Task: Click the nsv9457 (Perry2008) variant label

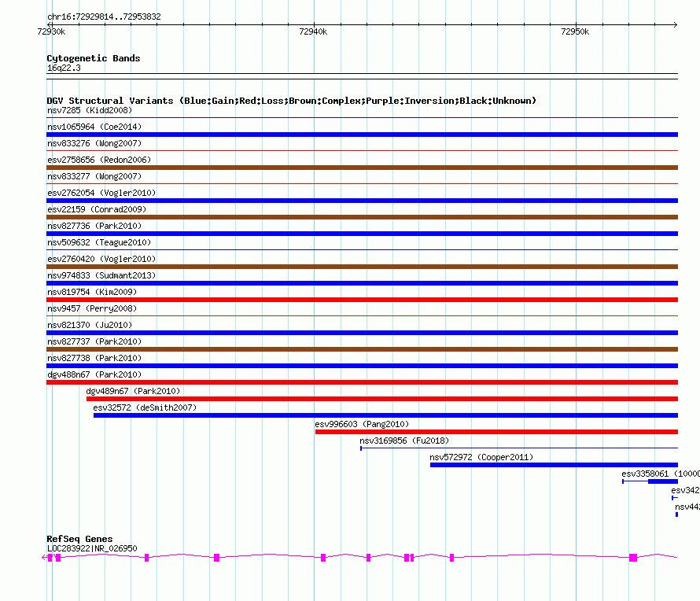Action: [90, 308]
